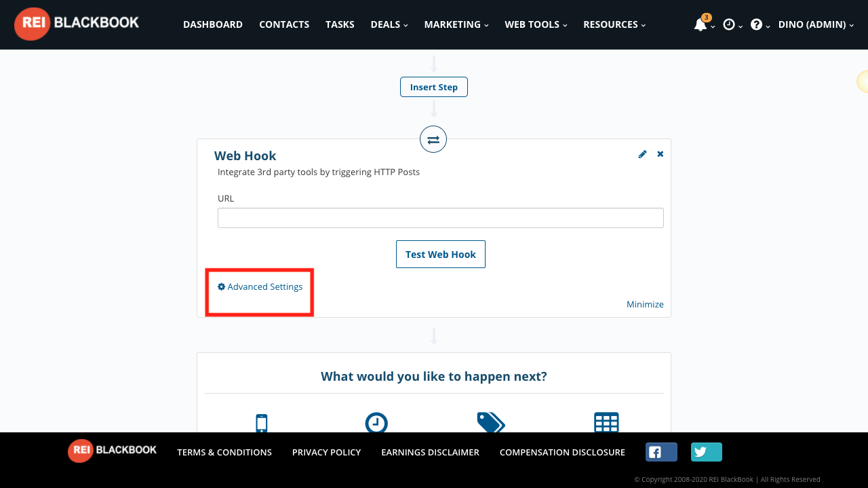The width and height of the screenshot is (868, 488).
Task: Open the Tasks page
Action: tap(340, 24)
